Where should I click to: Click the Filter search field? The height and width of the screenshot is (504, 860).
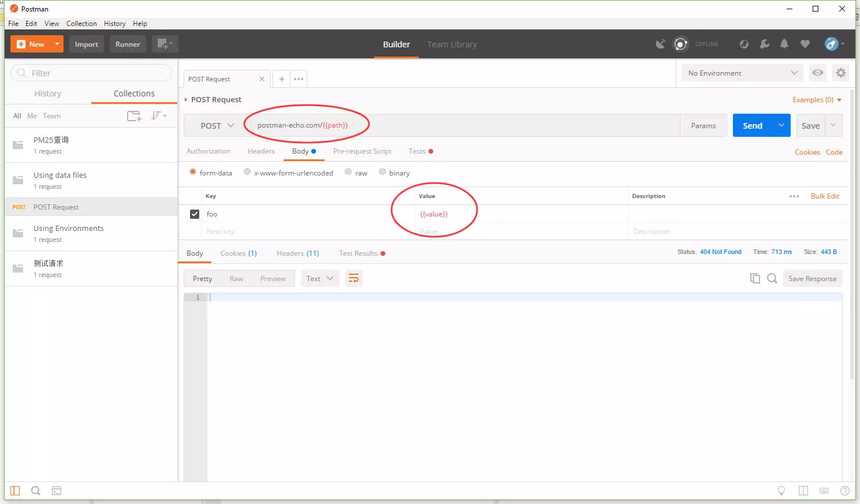point(91,73)
